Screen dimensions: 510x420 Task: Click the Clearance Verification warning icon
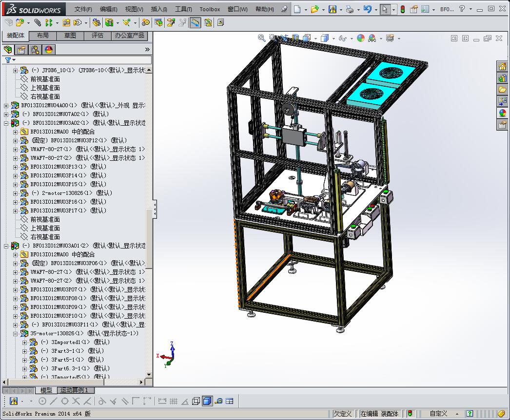tap(208, 22)
